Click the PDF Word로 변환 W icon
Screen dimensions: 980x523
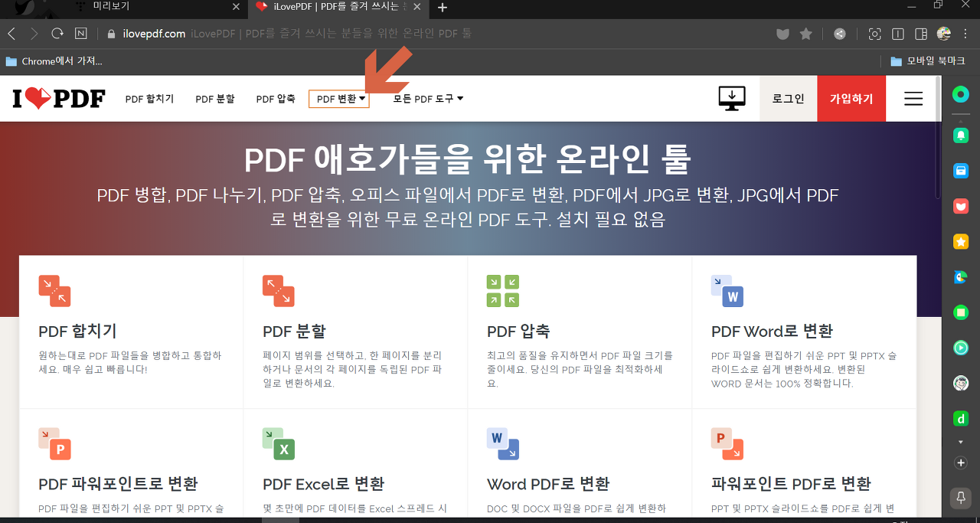click(x=727, y=291)
